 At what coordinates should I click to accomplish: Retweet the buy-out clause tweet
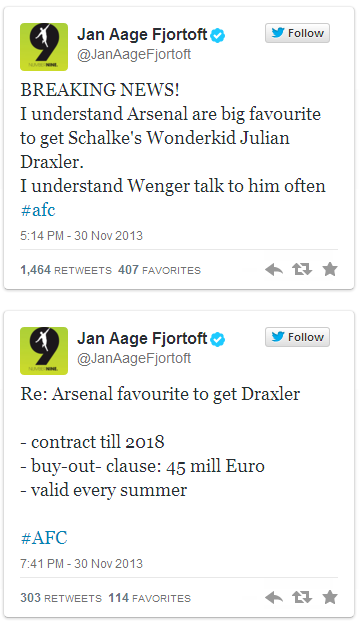(302, 598)
